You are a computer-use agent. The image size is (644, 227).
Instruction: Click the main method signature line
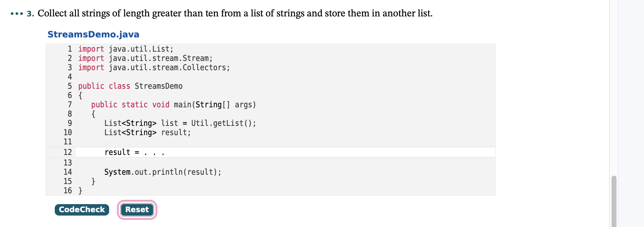173,105
